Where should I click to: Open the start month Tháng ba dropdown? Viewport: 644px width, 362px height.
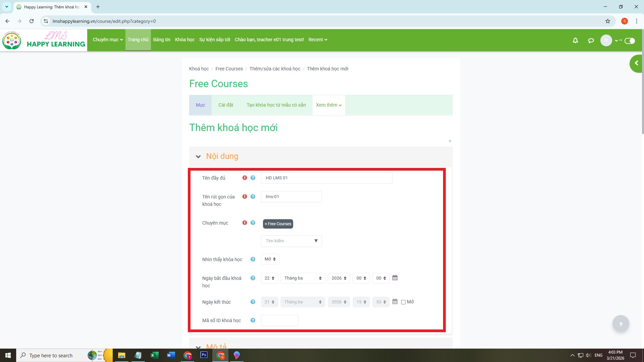tap(303, 278)
